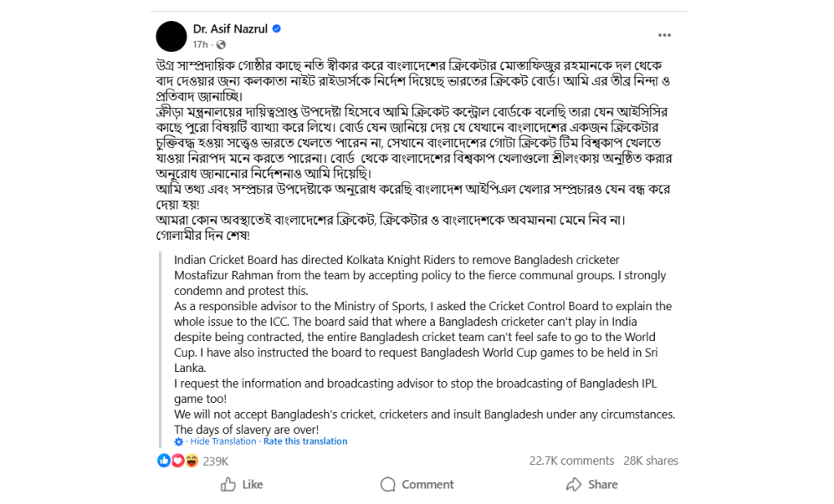Click the blue verified badge
The image size is (834, 504).
pos(277,28)
